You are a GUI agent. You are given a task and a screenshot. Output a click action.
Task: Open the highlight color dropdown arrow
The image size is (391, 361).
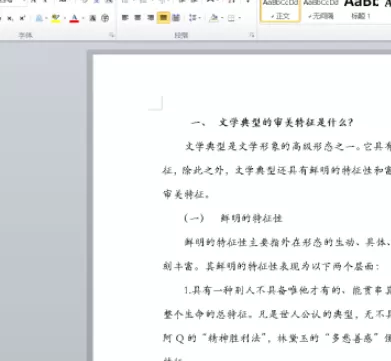click(64, 18)
